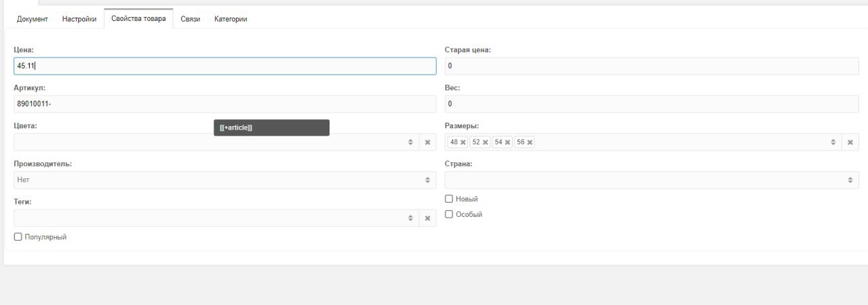Image resolution: width=868 pixels, height=305 pixels.
Task: Remove size tag 56
Action: (x=530, y=142)
